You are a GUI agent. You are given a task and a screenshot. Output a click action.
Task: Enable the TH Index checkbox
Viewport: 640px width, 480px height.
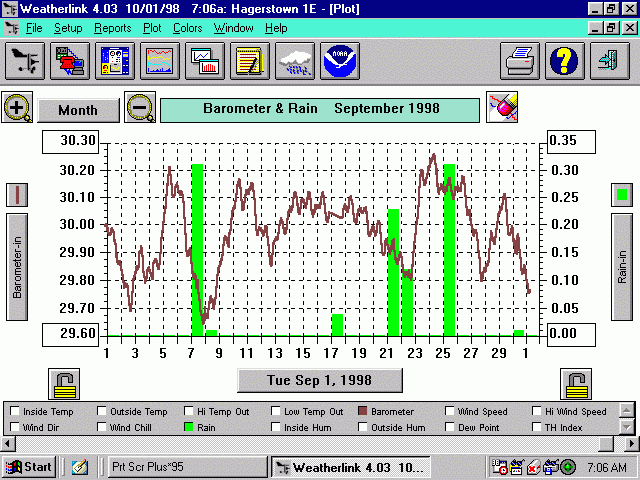[537, 427]
